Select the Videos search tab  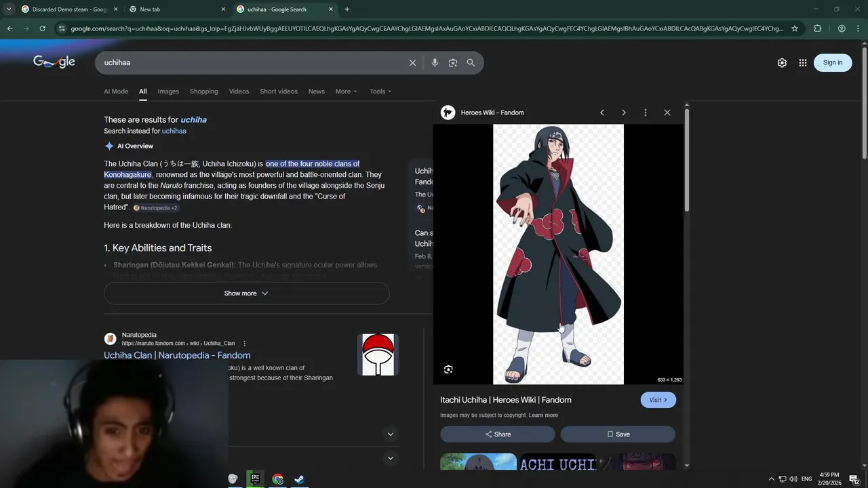[239, 91]
